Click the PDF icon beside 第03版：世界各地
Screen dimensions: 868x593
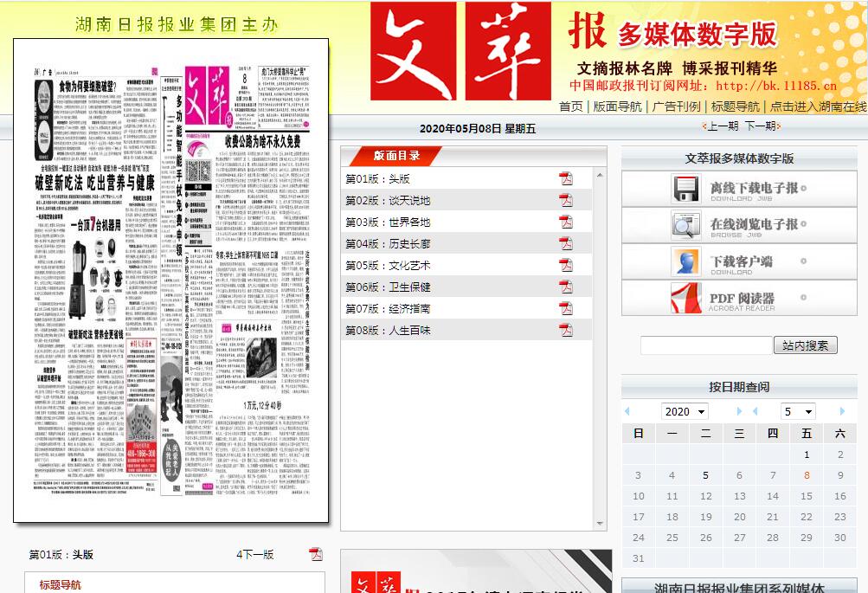tap(566, 222)
